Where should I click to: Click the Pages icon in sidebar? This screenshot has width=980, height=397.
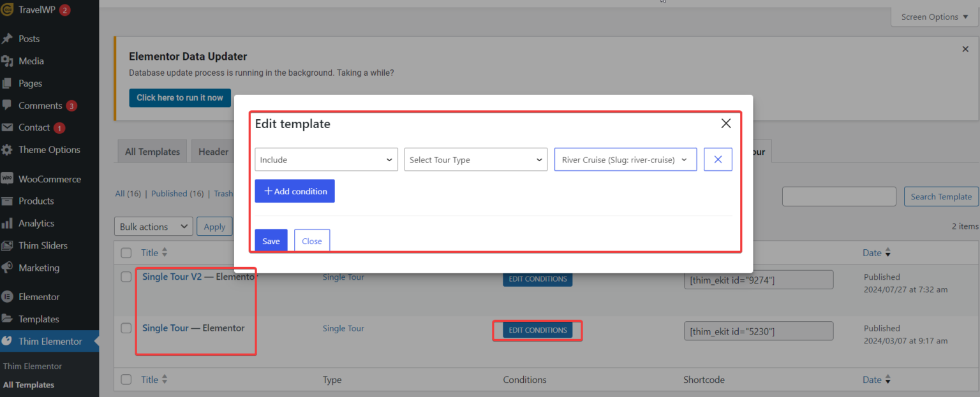click(x=7, y=83)
